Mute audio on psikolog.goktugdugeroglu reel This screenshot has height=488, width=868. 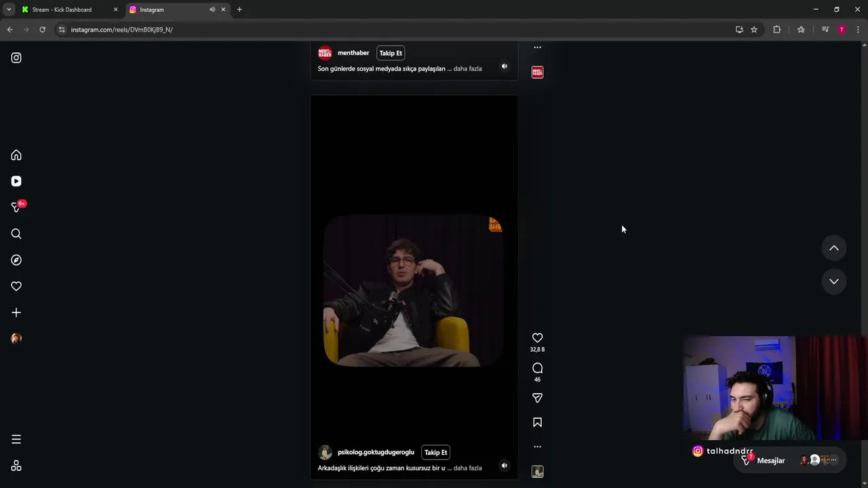(x=504, y=466)
